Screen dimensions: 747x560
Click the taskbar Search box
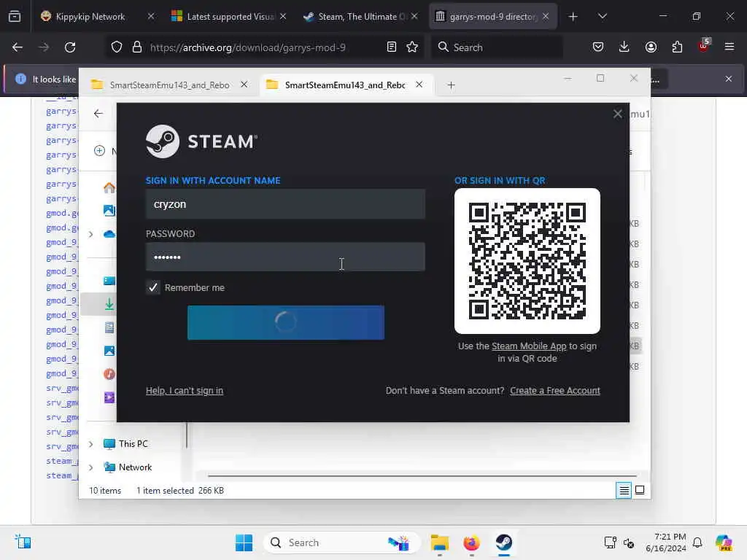click(x=341, y=542)
